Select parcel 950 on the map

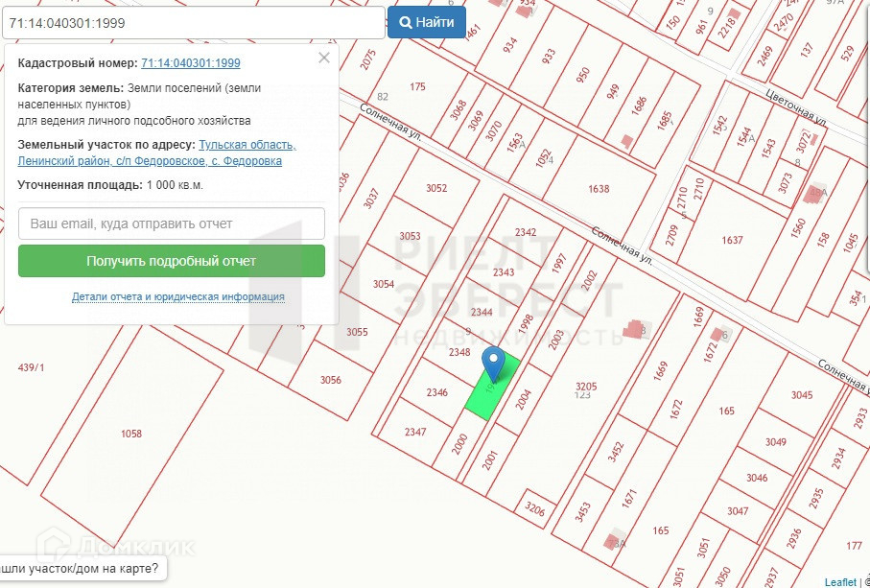coord(582,75)
